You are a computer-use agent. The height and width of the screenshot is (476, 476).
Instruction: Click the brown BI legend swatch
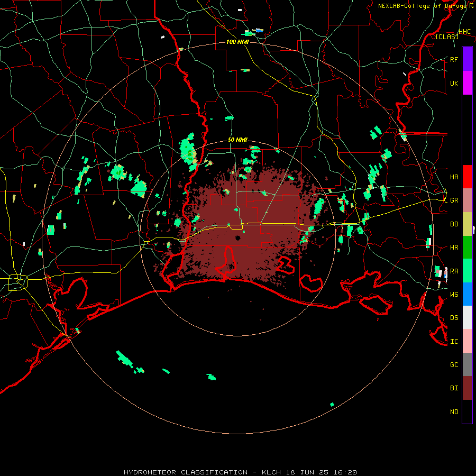point(467,388)
